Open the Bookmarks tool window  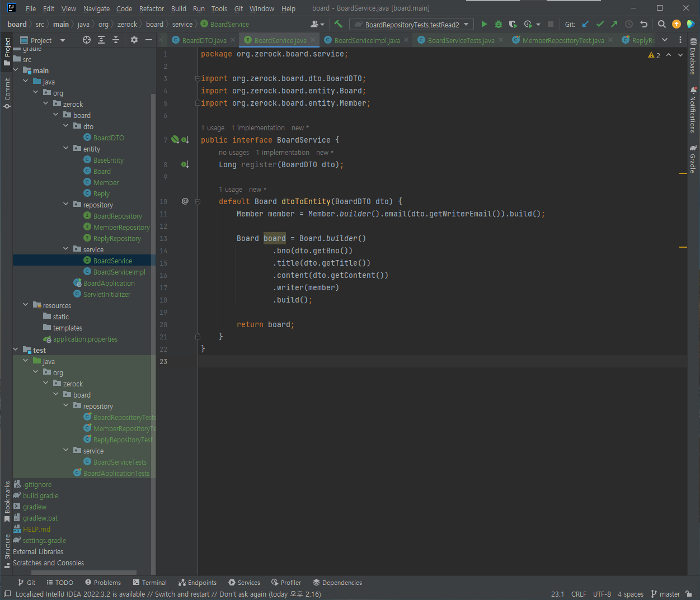7,502
